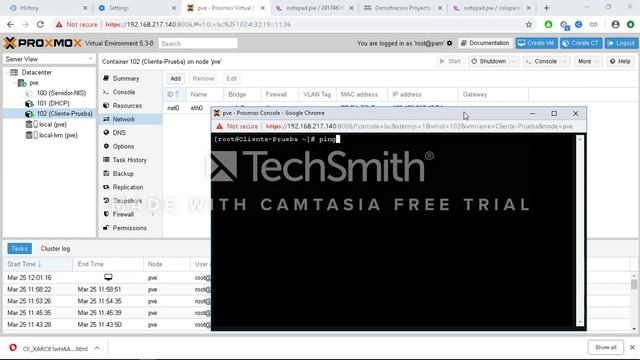Image resolution: width=640 pixels, height=360 pixels.
Task: Open the Options section
Action: tap(123, 146)
